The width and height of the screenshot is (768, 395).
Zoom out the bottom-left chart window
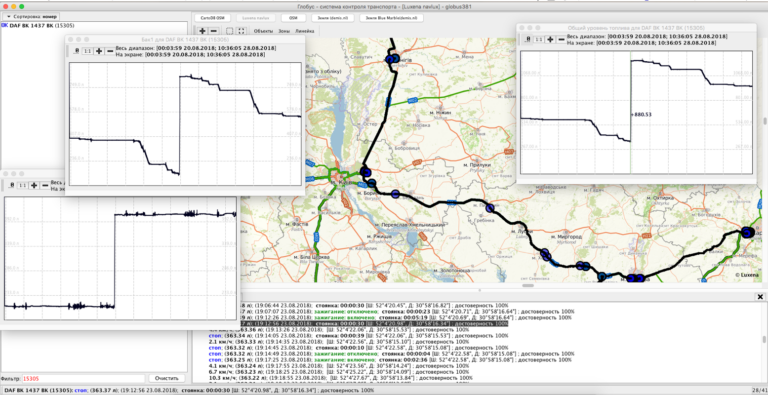point(45,185)
